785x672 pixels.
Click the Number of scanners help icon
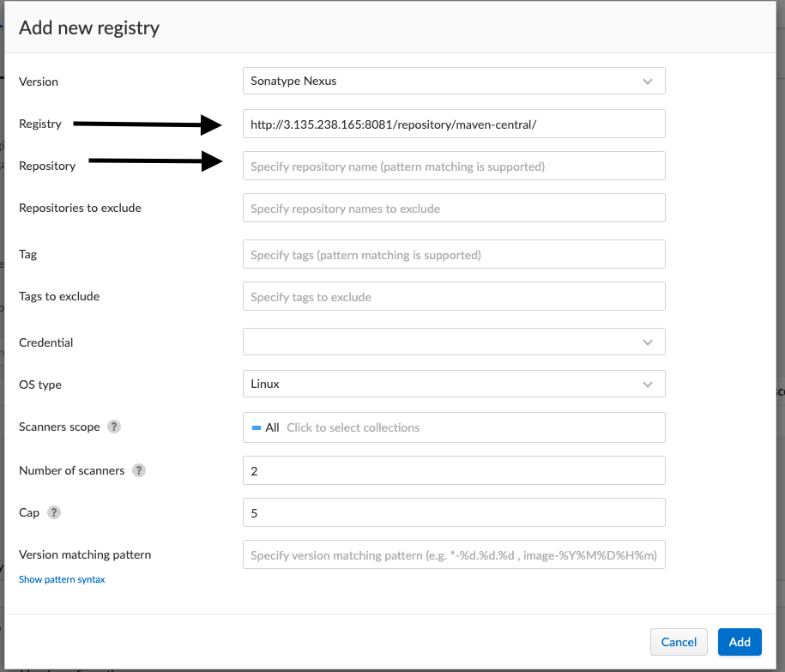[x=139, y=470]
